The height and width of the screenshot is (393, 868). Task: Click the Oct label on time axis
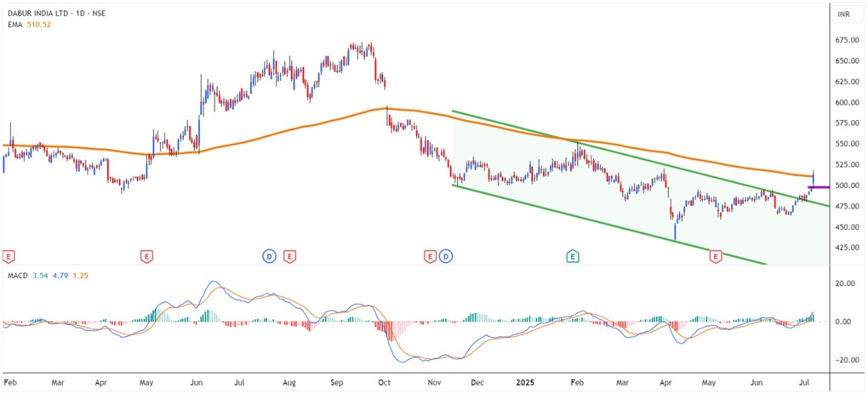(384, 383)
